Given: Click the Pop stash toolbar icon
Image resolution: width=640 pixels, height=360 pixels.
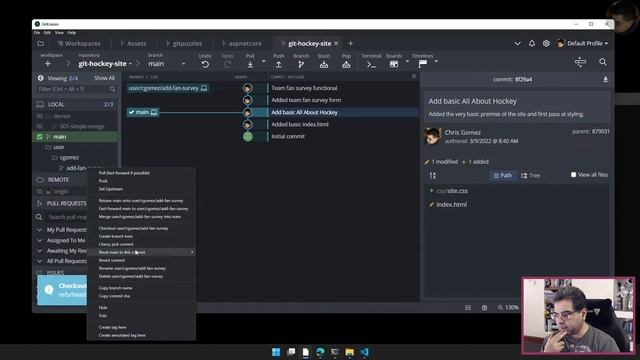Looking at the screenshot, I should 346,64.
